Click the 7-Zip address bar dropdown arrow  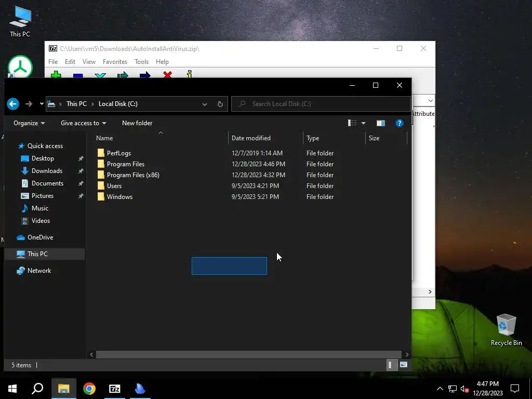[431, 101]
